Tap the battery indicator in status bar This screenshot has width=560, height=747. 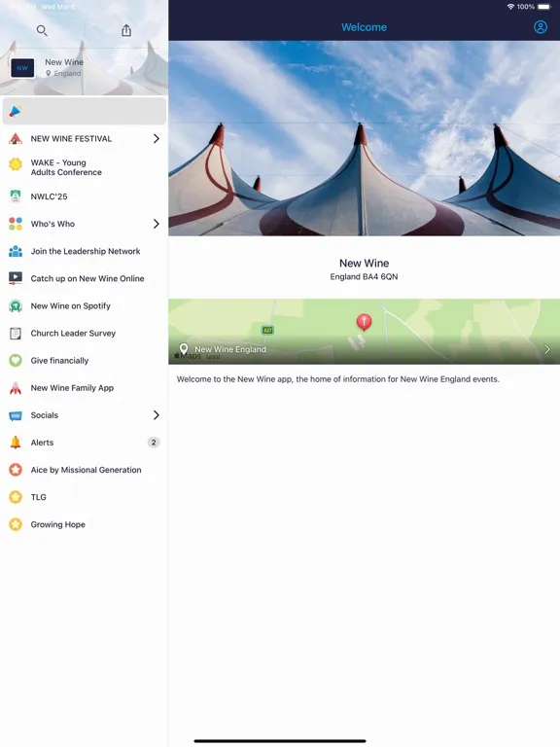544,7
